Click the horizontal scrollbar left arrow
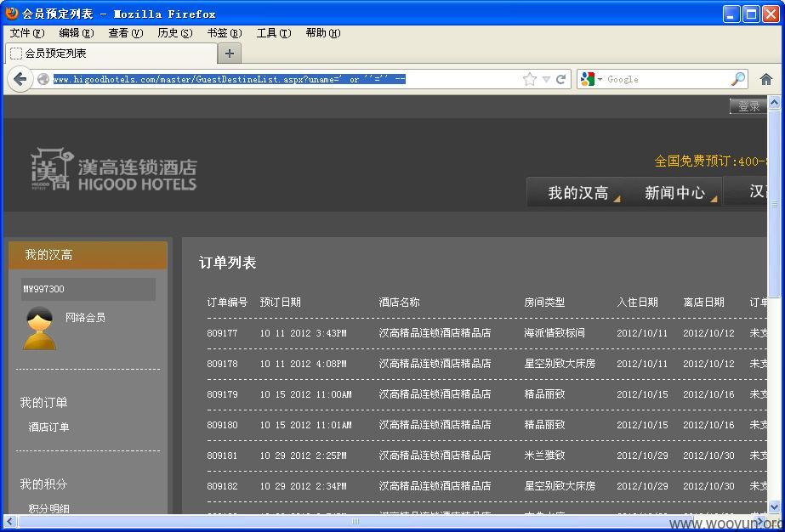785x532 pixels. 9,522
